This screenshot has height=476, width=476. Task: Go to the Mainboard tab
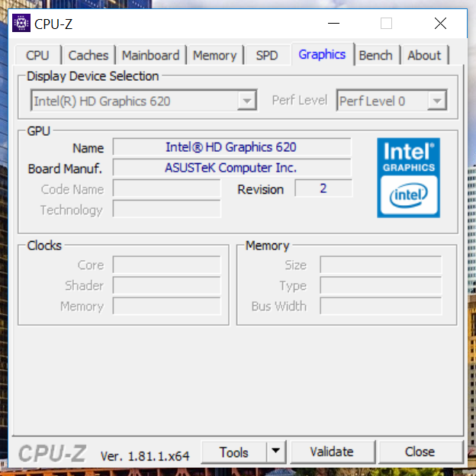(150, 55)
